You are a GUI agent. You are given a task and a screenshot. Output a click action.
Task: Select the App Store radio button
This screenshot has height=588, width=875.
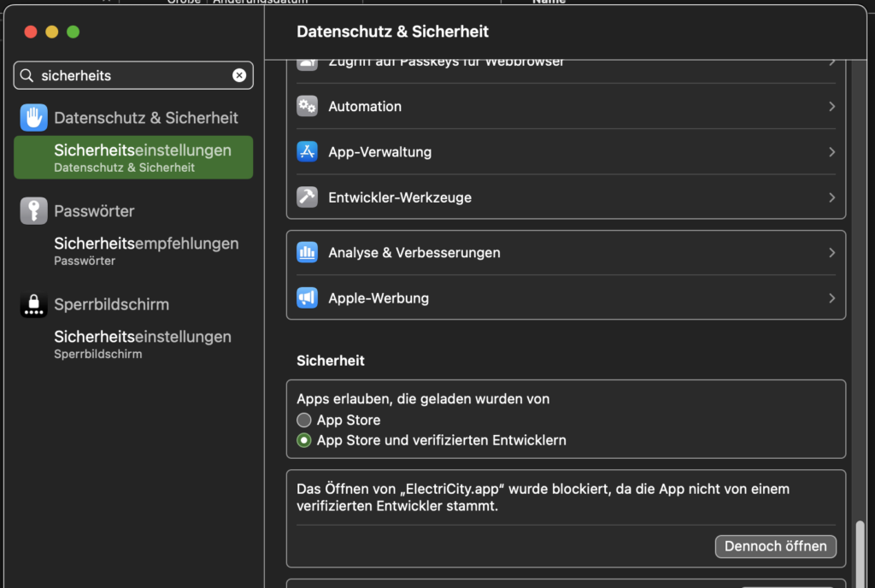[x=304, y=420]
